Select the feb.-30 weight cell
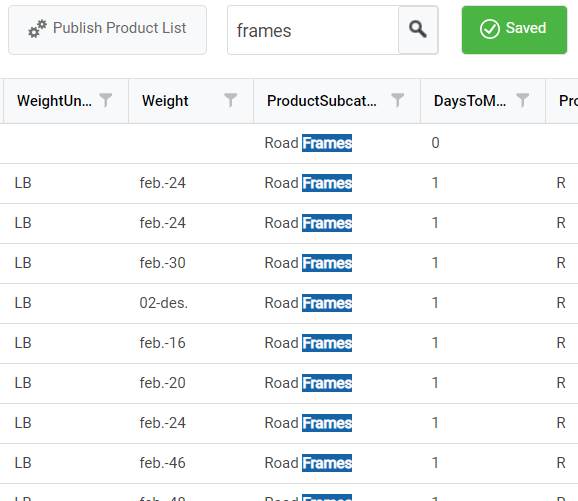Viewport: 578px width, 501px height. 191,263
